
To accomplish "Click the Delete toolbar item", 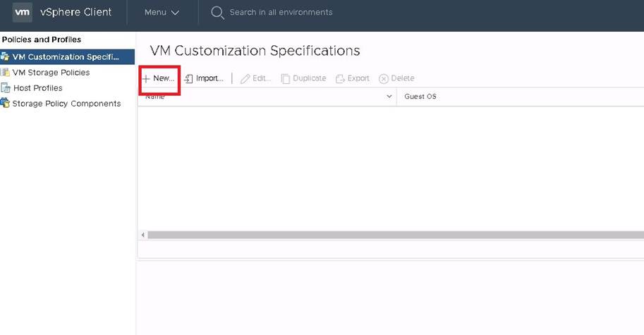I will pyautogui.click(x=396, y=78).
